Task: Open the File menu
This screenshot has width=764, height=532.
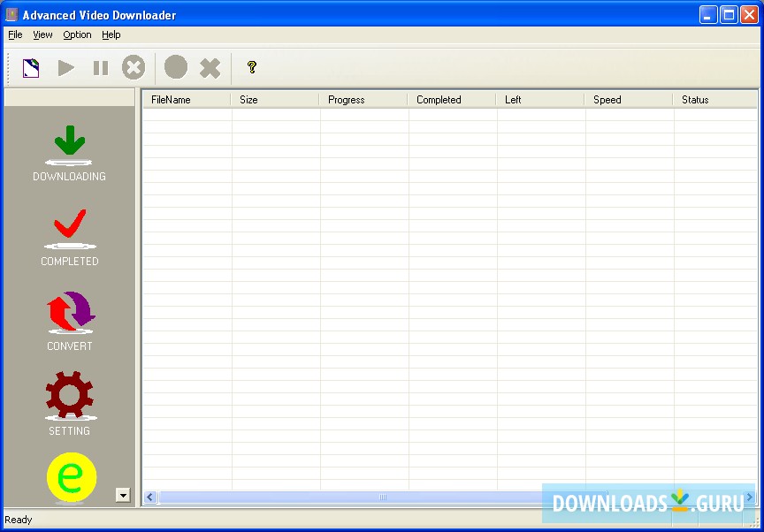Action: [x=15, y=34]
